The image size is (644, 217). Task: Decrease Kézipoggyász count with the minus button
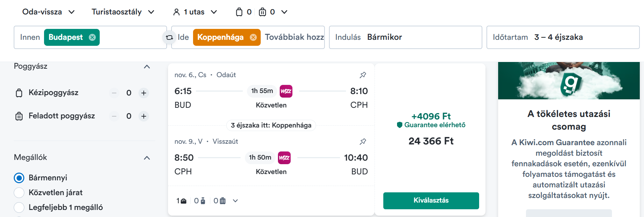114,93
